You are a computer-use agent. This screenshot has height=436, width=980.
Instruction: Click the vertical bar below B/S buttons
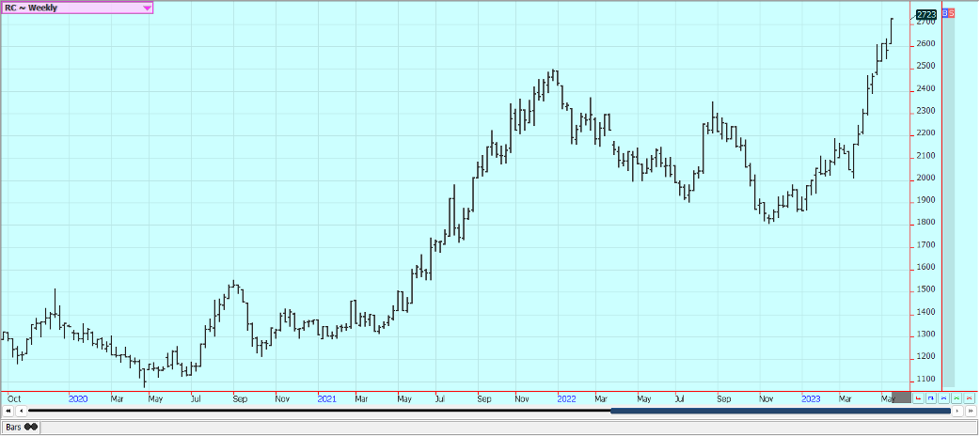point(948,203)
